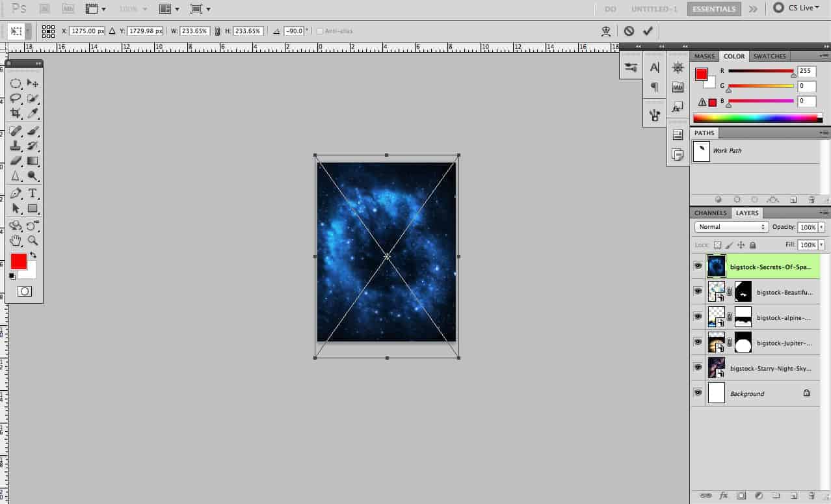Select the Type tool
831x504 pixels.
coord(33,193)
